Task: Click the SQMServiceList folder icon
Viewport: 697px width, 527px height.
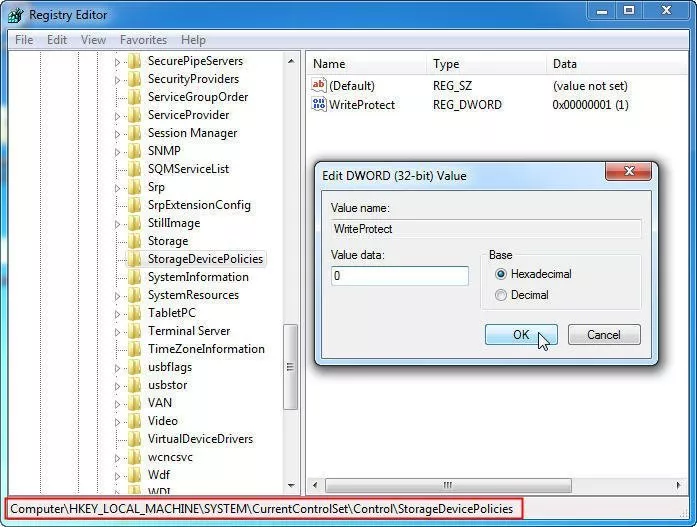Action: pyautogui.click(x=134, y=169)
